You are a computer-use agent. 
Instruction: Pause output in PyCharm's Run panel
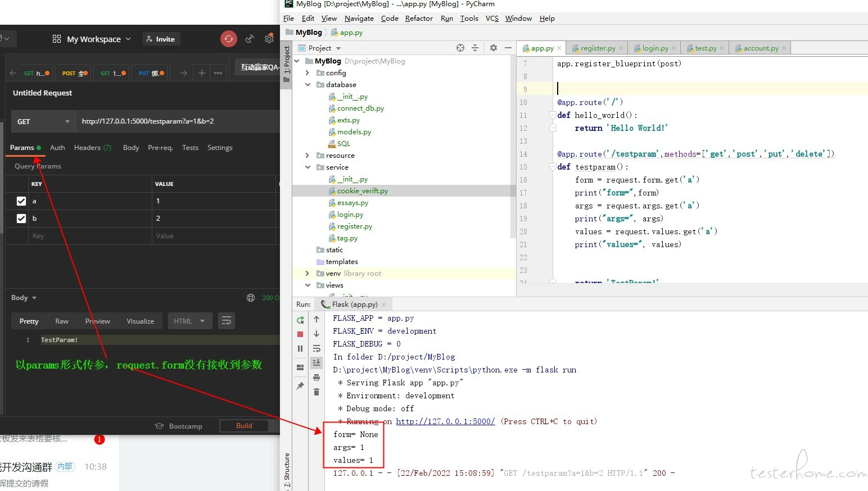pyautogui.click(x=300, y=349)
